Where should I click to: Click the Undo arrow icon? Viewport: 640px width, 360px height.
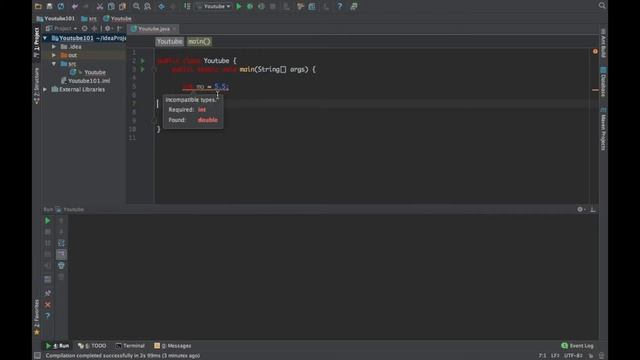point(75,6)
